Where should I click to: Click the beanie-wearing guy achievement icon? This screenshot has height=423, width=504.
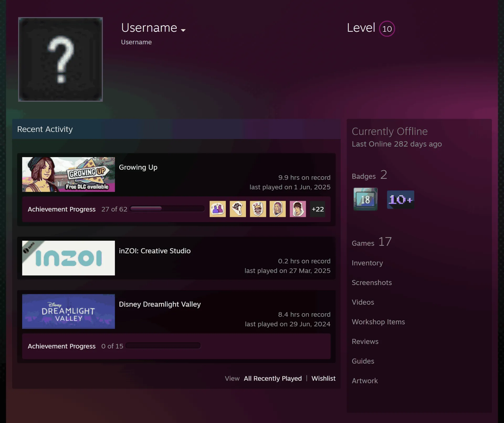point(298,209)
